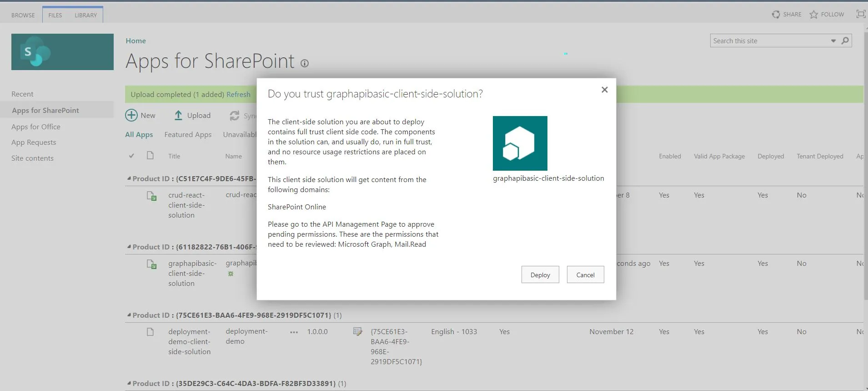Switch to the All Apps view
Image resolution: width=868 pixels, height=391 pixels.
click(x=139, y=134)
